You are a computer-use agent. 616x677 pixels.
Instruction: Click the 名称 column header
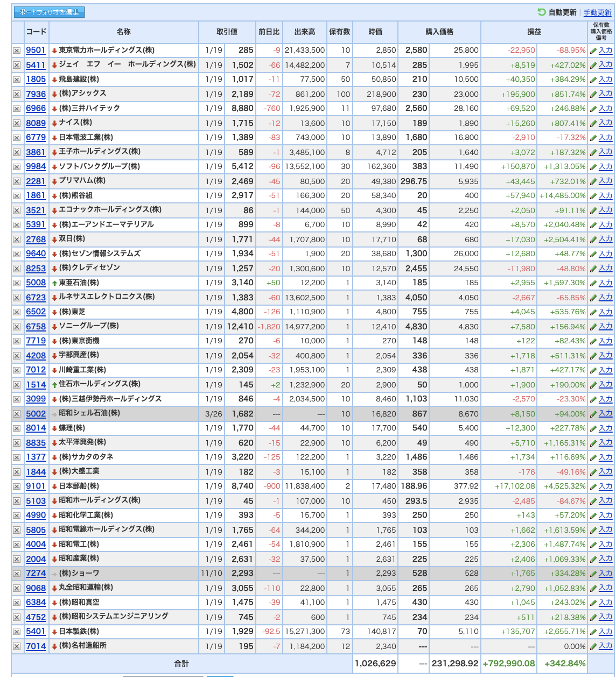click(124, 32)
